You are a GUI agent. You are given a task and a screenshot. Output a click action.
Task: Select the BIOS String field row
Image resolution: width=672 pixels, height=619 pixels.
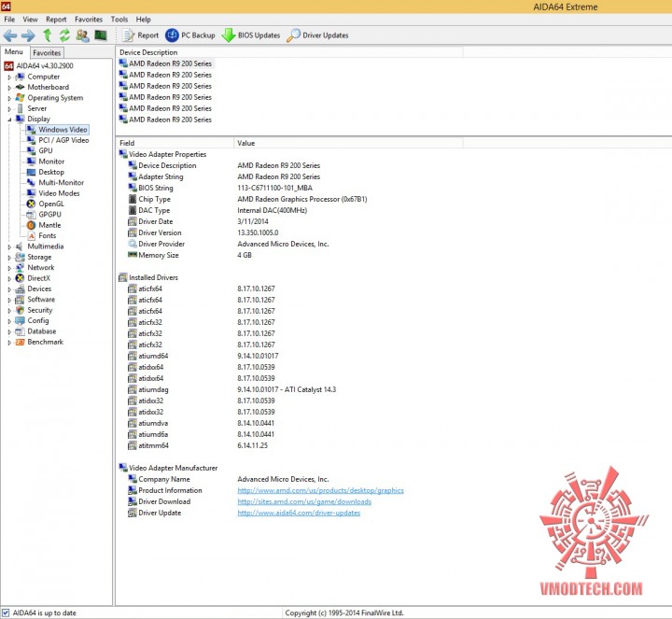220,188
